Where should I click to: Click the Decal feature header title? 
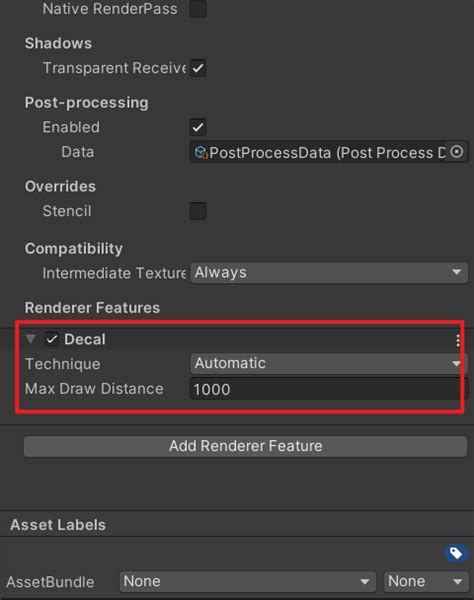[x=85, y=339]
